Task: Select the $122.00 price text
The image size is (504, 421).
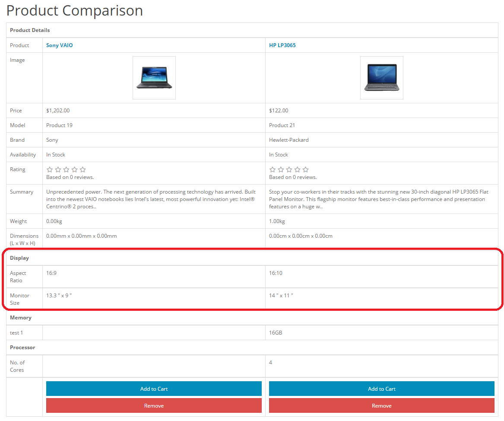Action: (279, 111)
